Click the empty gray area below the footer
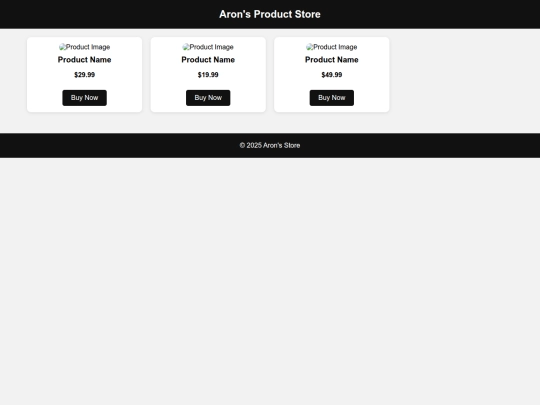 click(270, 281)
